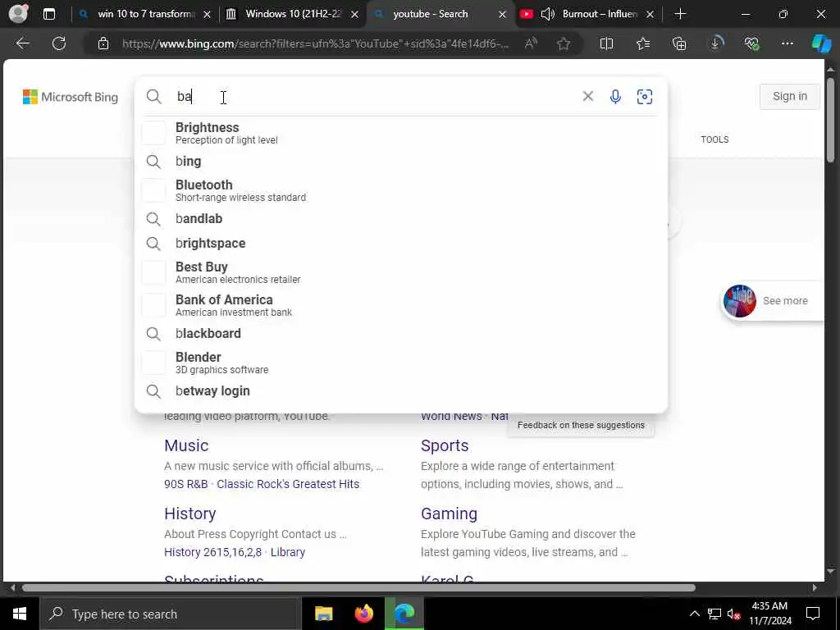
Task: Select the 'Best Buy' suggestion
Action: [x=400, y=272]
